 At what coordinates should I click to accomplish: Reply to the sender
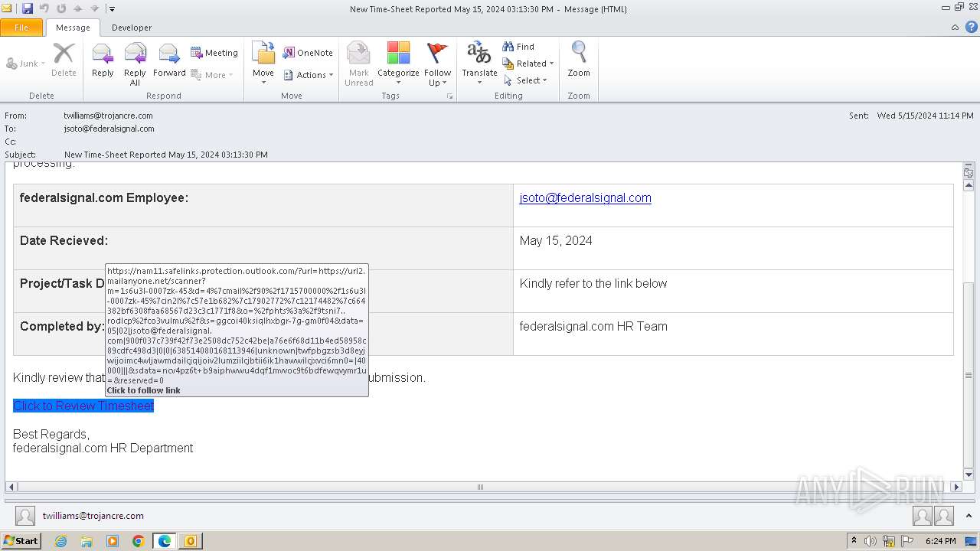click(x=103, y=60)
